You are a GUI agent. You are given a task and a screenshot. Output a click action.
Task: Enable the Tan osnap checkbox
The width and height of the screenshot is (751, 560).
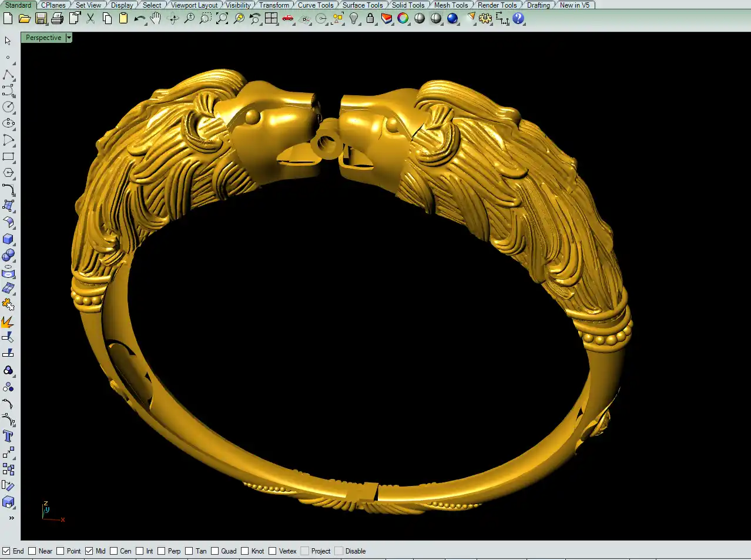[189, 551]
